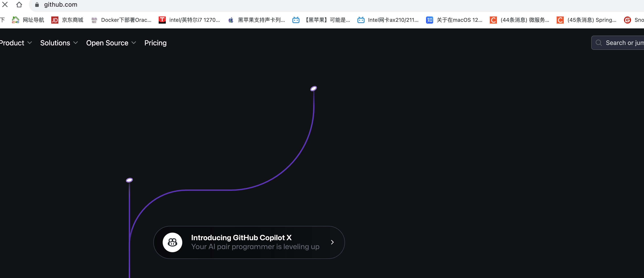This screenshot has height=278, width=644.
Task: Open the intel/英特尔i7 1270 bookmark
Action: pyautogui.click(x=189, y=20)
